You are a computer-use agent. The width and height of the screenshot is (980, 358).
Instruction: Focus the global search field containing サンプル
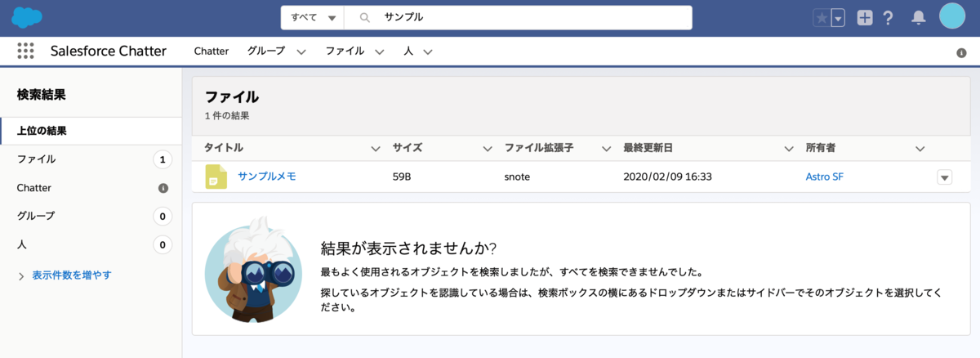click(x=518, y=17)
